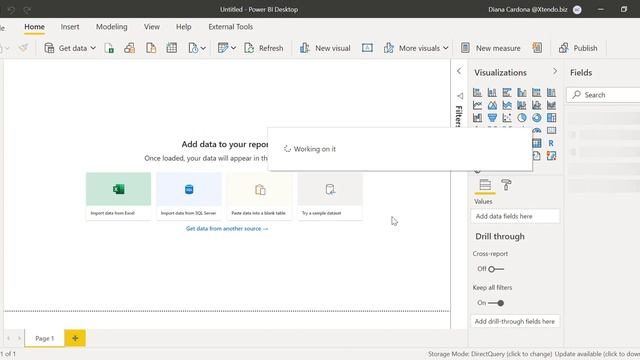The image size is (640, 360).
Task: Select the 100% stacked column chart visual
Action: (551, 93)
